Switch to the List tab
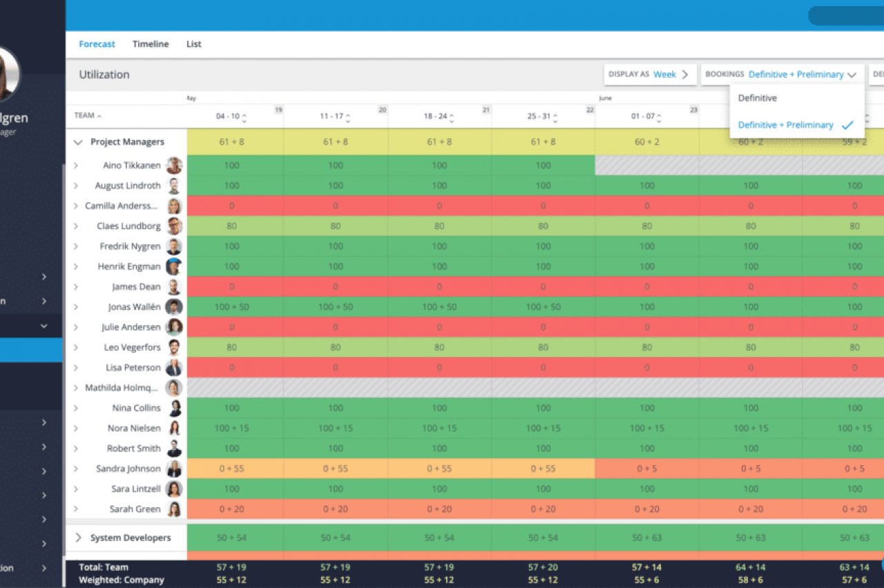Viewport: 884px width, 588px height. pos(194,44)
